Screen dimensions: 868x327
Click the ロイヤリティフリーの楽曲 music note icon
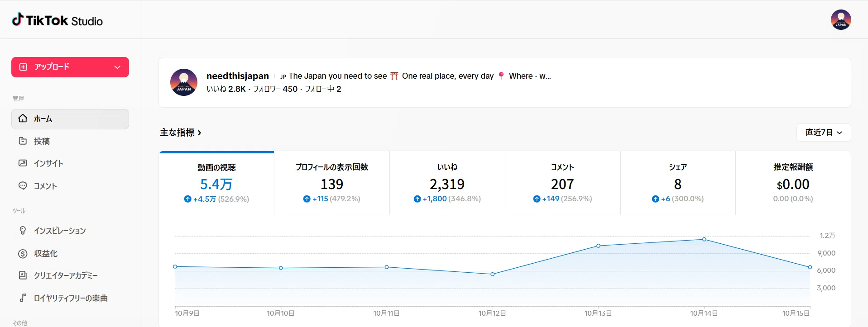pos(23,298)
